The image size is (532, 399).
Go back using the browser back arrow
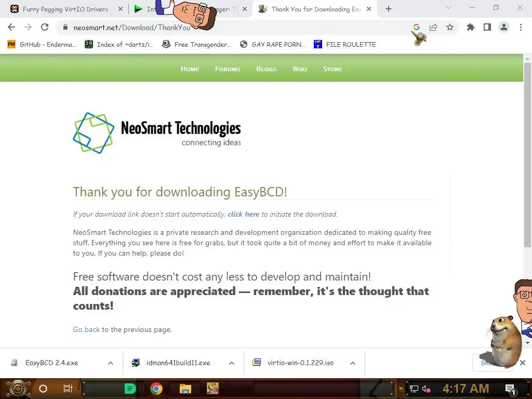[x=11, y=27]
